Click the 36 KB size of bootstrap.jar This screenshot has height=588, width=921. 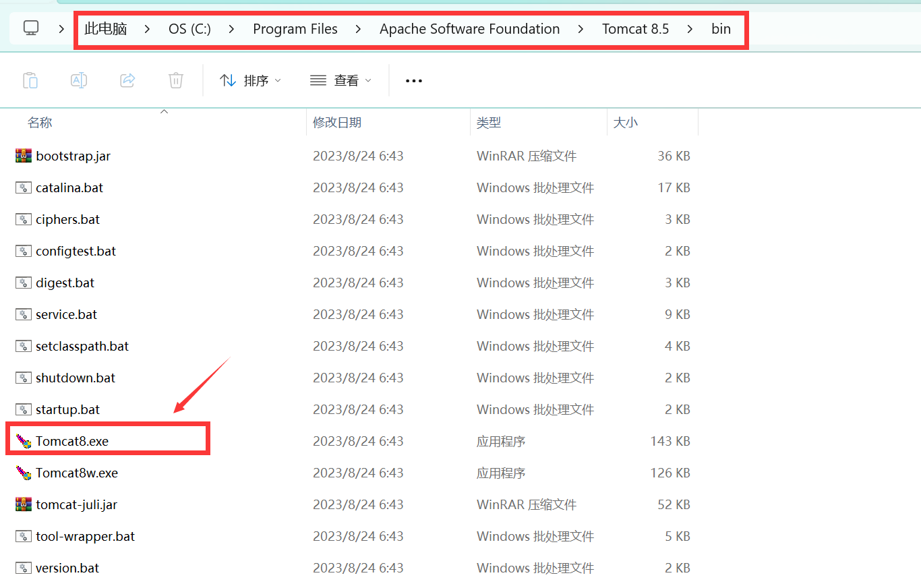[x=674, y=156]
